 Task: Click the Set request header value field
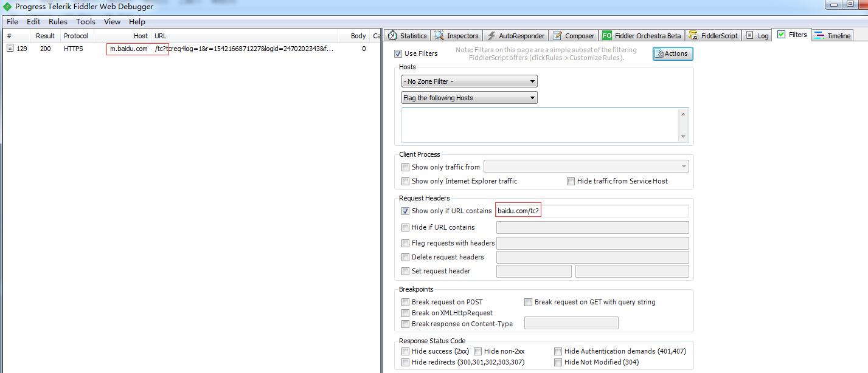pyautogui.click(x=632, y=271)
